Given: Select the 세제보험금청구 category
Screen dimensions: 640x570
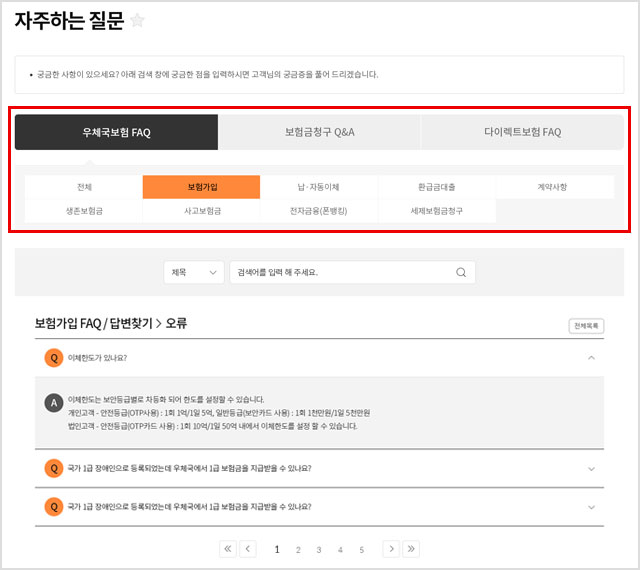Looking at the screenshot, I should (x=437, y=211).
